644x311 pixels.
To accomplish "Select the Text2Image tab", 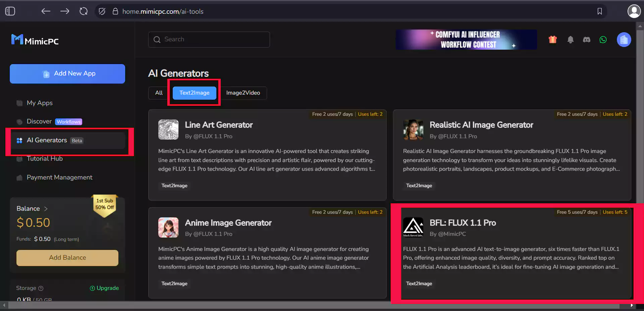I will pyautogui.click(x=194, y=93).
